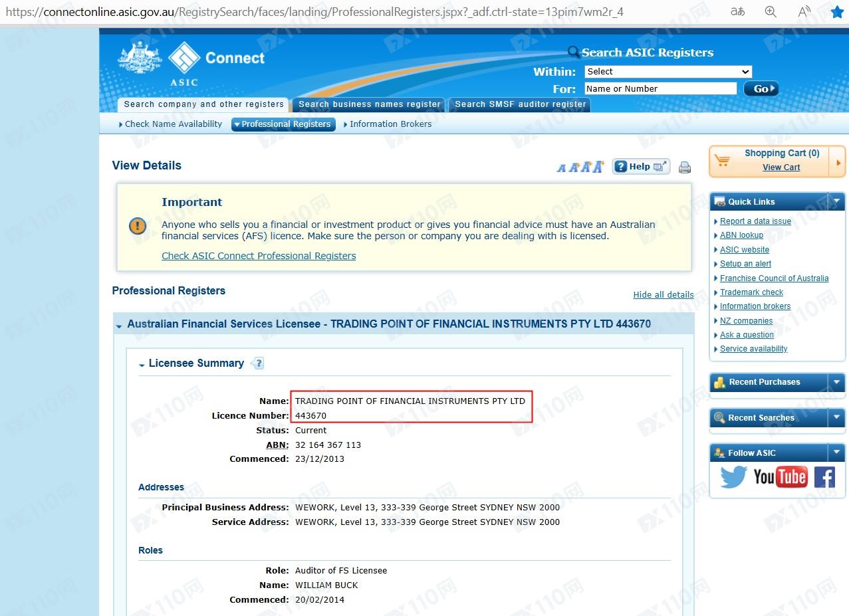Screen dimensions: 849x616
Task: Click the ABN value 32 164 367 113
Action: pos(328,445)
